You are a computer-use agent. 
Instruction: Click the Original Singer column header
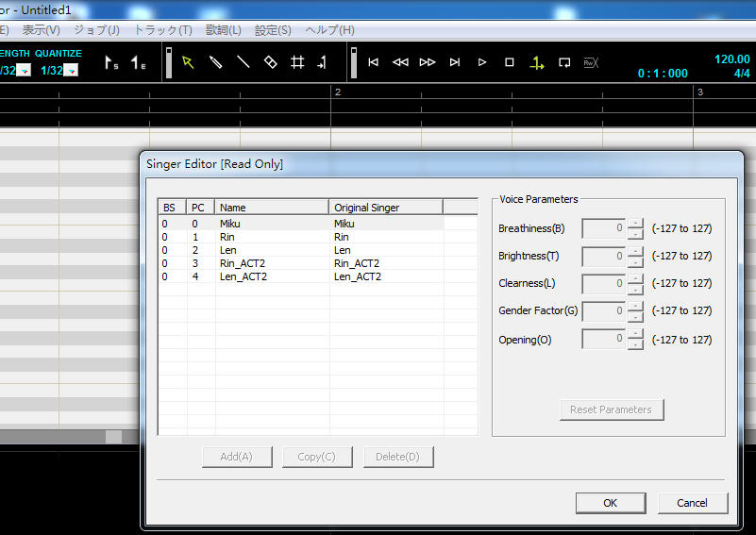[x=386, y=208]
